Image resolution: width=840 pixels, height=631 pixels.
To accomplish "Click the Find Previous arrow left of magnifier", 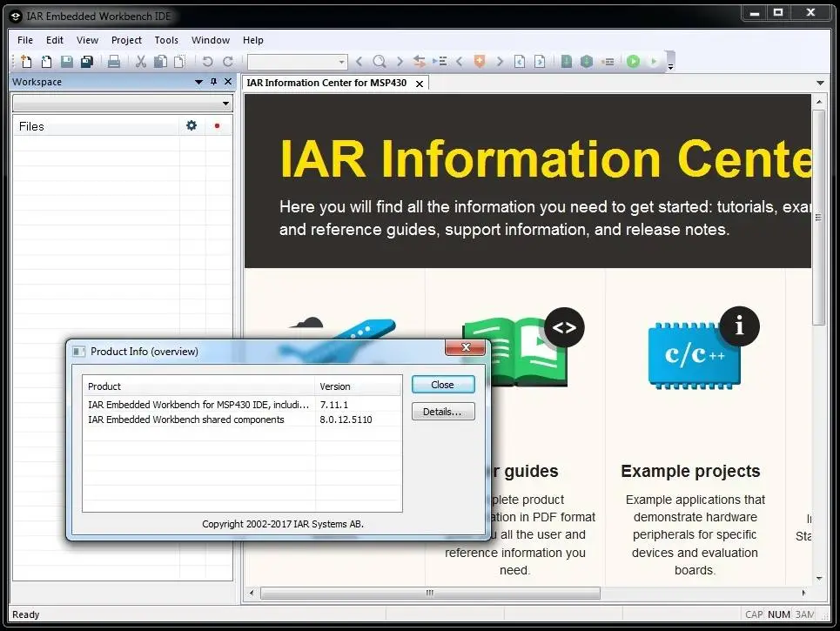I will coord(360,62).
